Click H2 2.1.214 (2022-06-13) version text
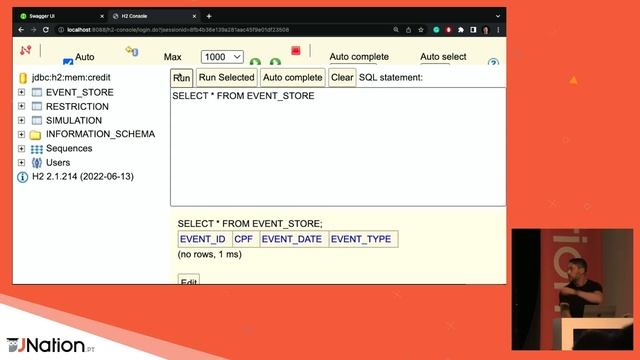 coord(83,177)
